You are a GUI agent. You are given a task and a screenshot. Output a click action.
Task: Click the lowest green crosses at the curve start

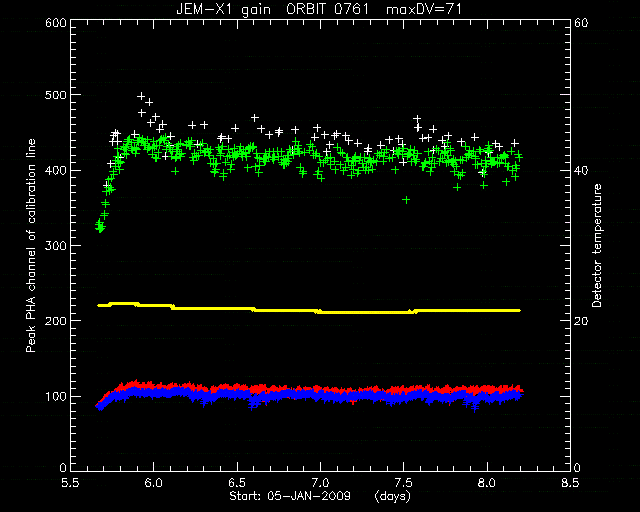[100, 227]
